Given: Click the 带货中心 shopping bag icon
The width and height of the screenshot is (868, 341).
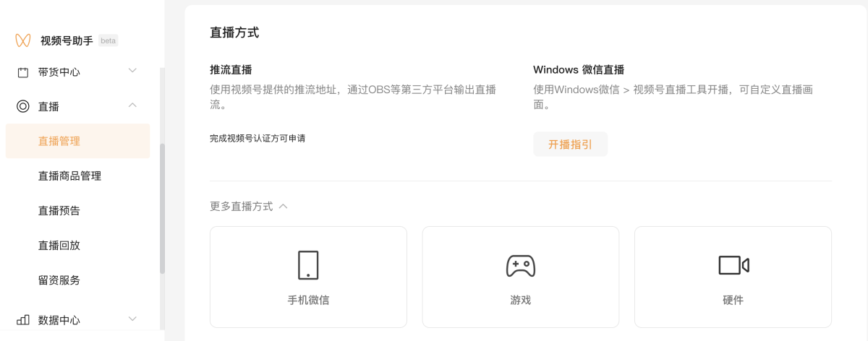Looking at the screenshot, I should point(23,72).
